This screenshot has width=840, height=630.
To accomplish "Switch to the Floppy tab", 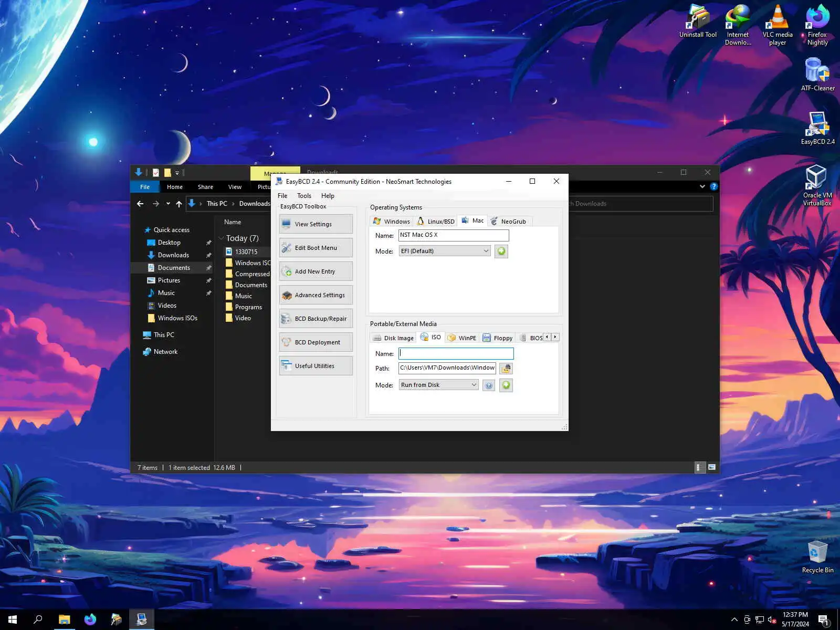I will click(498, 338).
